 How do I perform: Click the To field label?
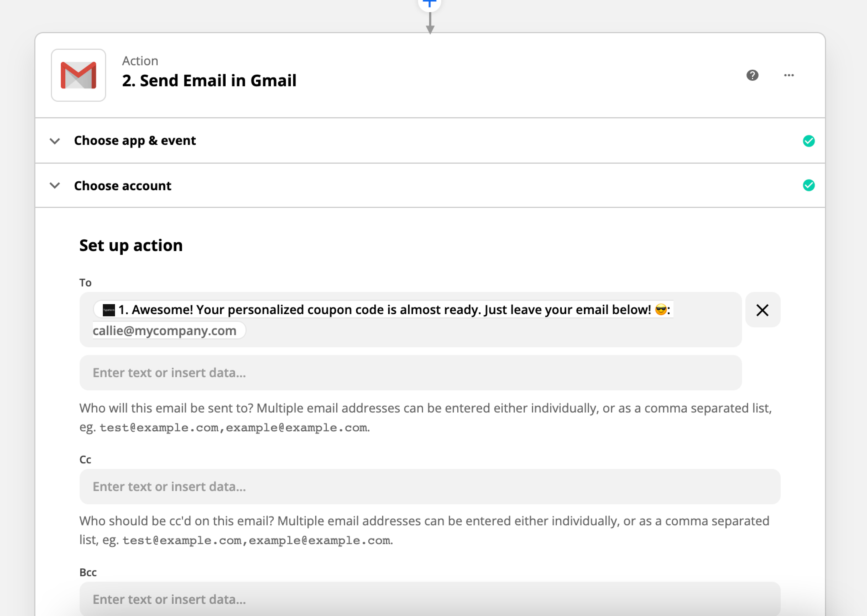85,283
